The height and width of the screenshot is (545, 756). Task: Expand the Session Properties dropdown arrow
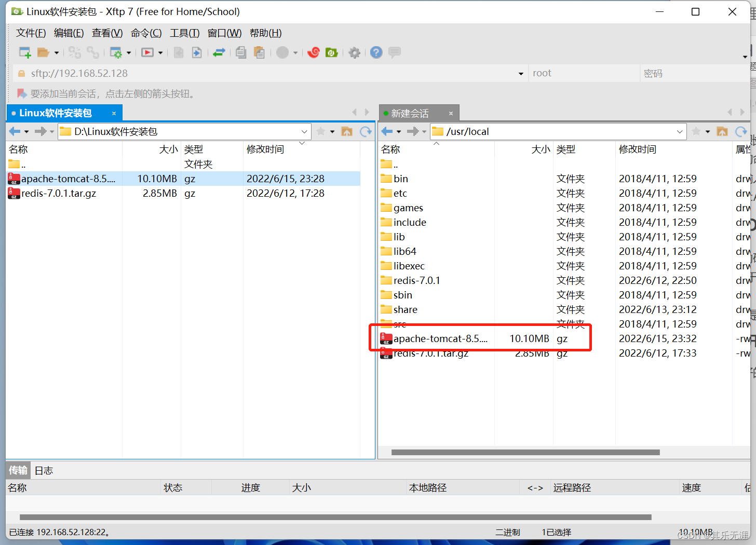tap(129, 52)
